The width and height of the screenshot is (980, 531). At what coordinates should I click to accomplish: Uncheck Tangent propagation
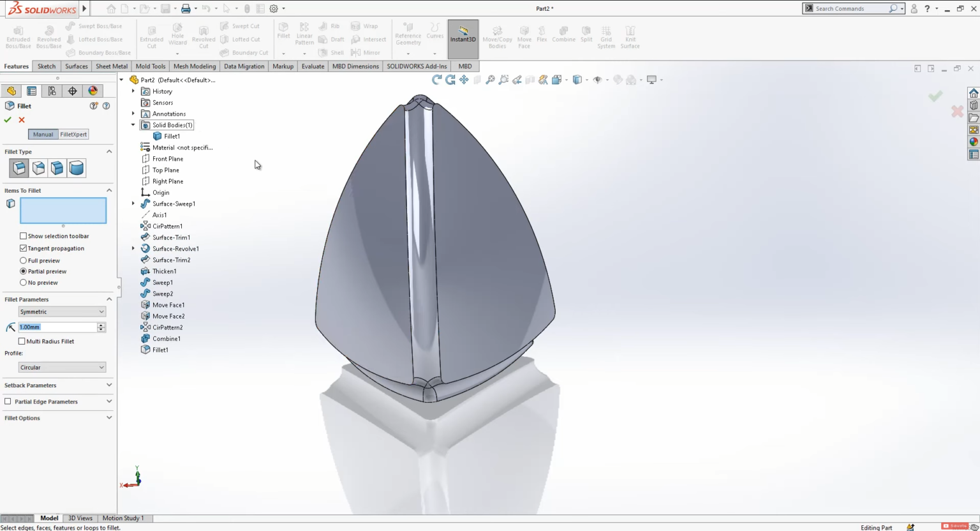point(23,248)
